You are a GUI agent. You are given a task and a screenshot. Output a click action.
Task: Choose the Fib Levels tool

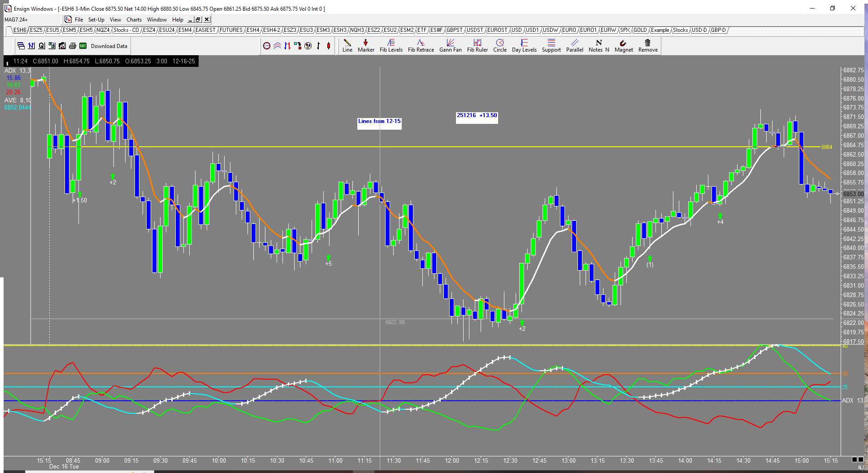click(391, 45)
